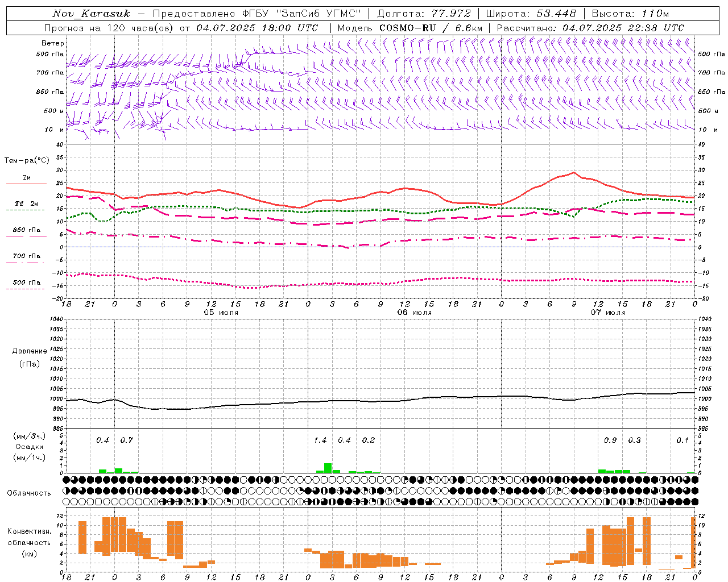This screenshot has height=582, width=728.
Task: Click the 0.9 precipitation value label
Action: (x=610, y=440)
